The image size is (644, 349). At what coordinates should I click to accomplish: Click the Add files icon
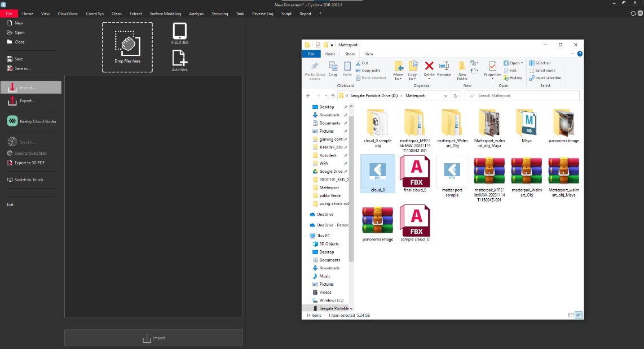point(179,58)
